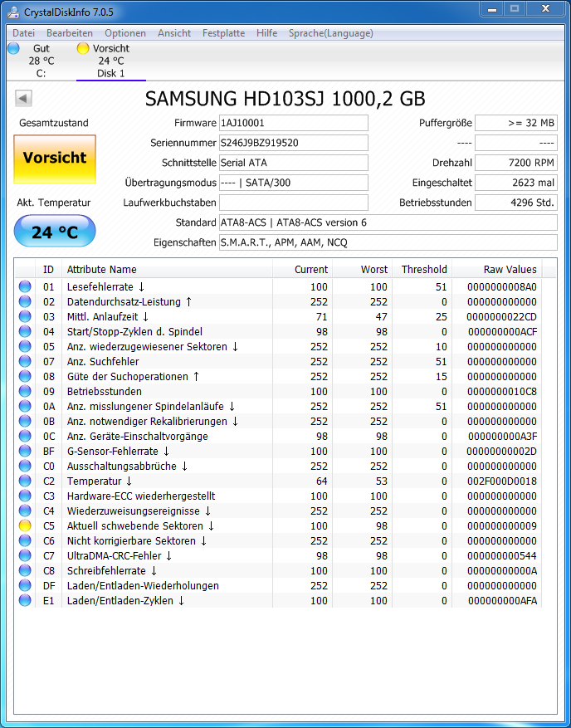This screenshot has width=571, height=728.
Task: Click the yellow Vorsicht health status button
Action: tap(55, 159)
